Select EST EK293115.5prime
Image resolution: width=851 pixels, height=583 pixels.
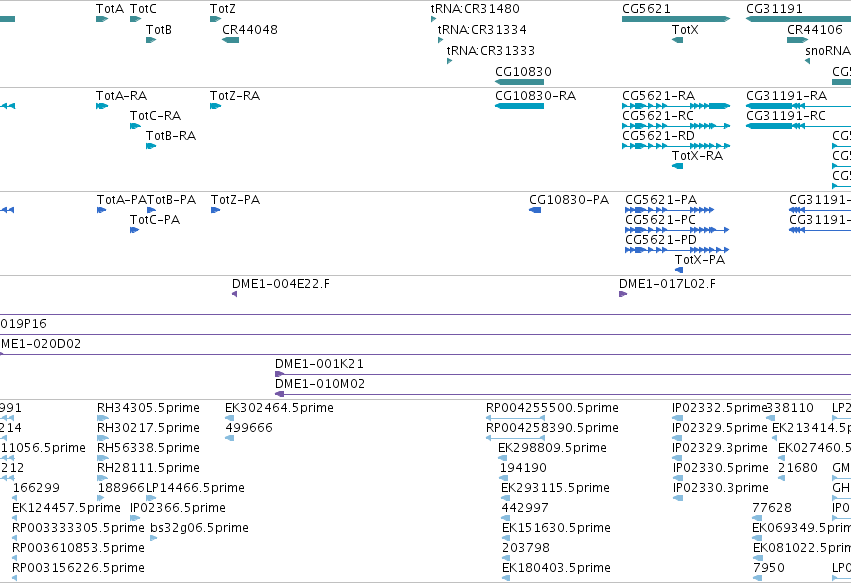[x=505, y=498]
